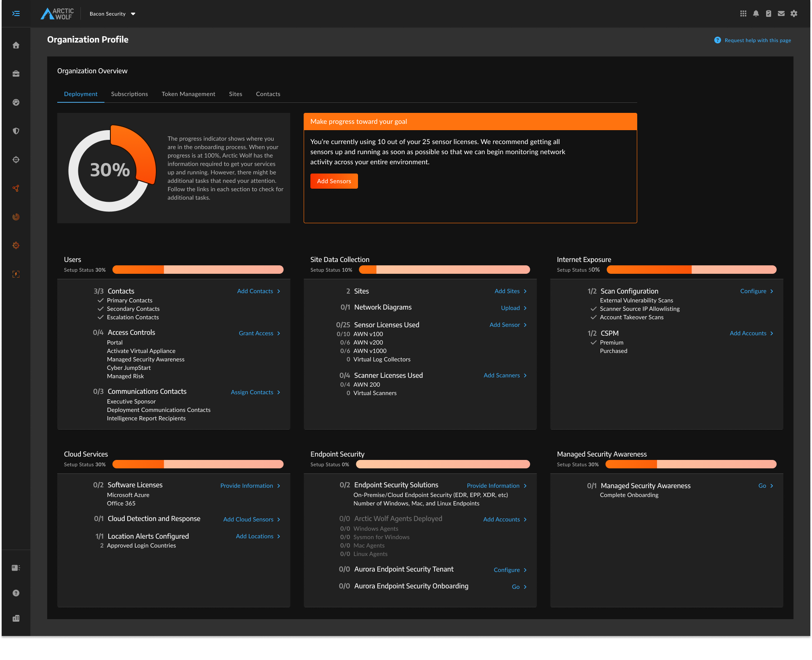Image resolution: width=812 pixels, height=660 pixels.
Task: Open the orange network nodes sidebar icon
Action: tap(16, 188)
